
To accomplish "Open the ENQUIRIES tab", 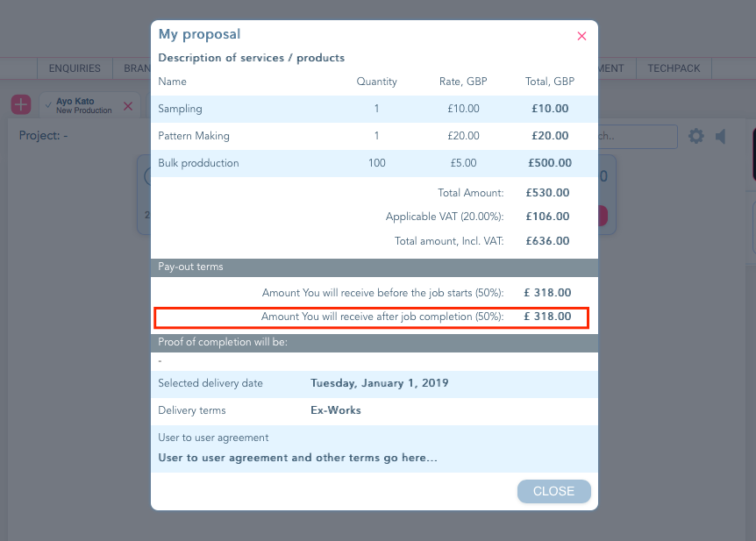I will (x=75, y=68).
